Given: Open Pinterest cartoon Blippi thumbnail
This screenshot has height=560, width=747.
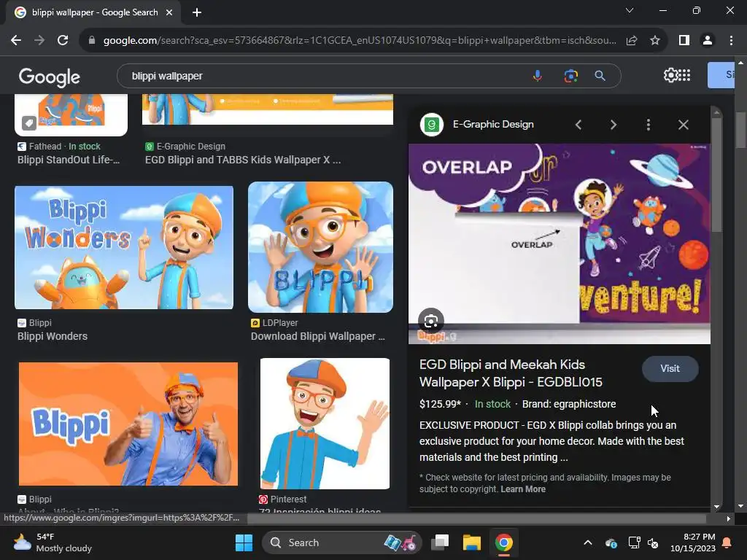Looking at the screenshot, I should tap(325, 424).
